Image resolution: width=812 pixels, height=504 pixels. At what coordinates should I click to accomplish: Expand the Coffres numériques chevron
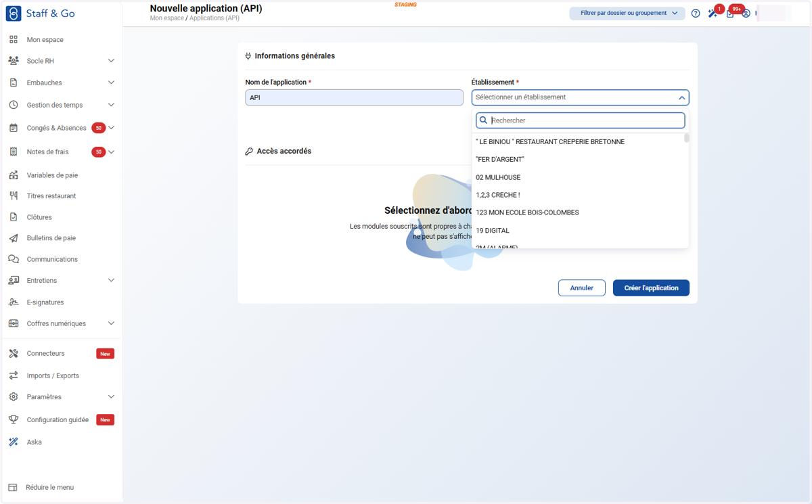click(111, 323)
